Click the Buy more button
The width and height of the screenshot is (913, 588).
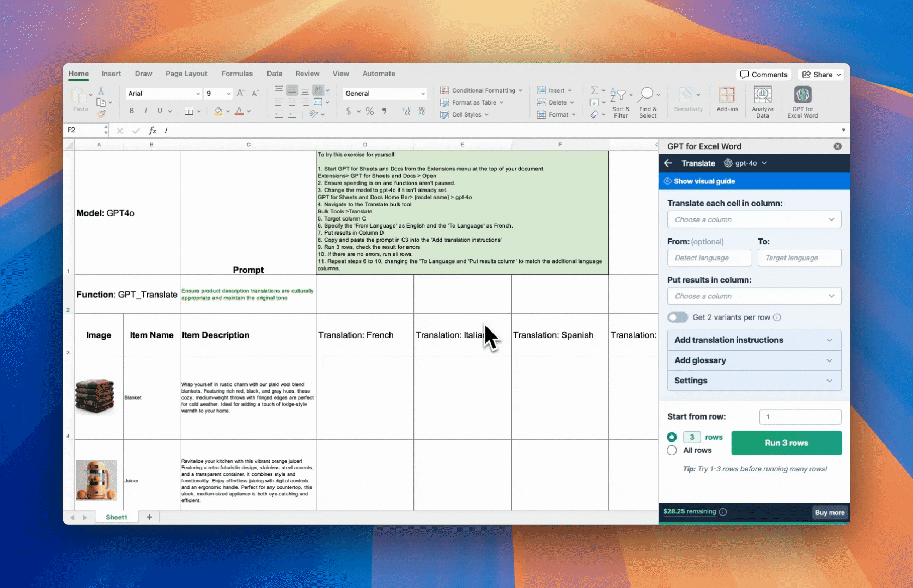829,512
